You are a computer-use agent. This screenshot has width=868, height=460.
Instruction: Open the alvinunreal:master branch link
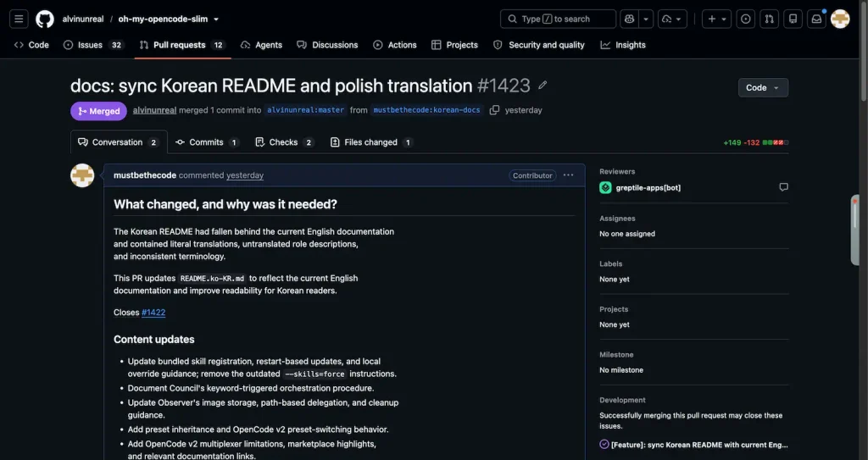[305, 110]
